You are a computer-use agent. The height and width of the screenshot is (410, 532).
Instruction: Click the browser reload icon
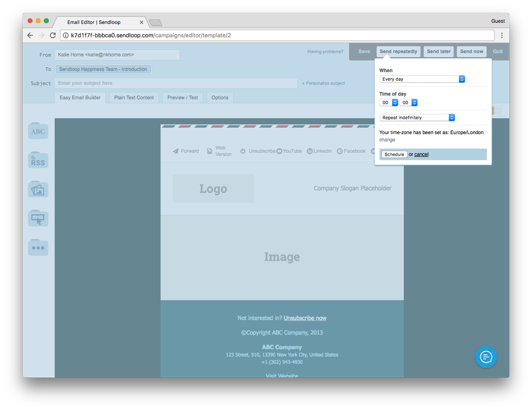click(53, 35)
